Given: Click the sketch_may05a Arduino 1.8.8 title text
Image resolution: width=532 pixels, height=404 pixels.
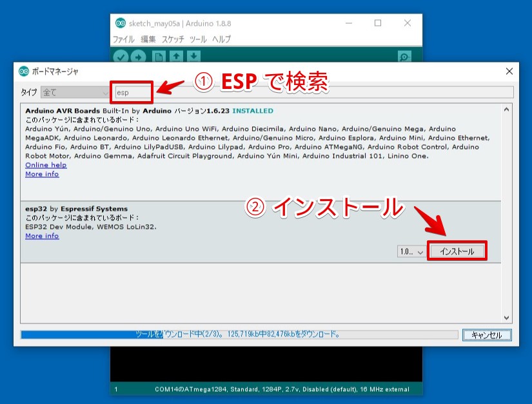Looking at the screenshot, I should 180,23.
